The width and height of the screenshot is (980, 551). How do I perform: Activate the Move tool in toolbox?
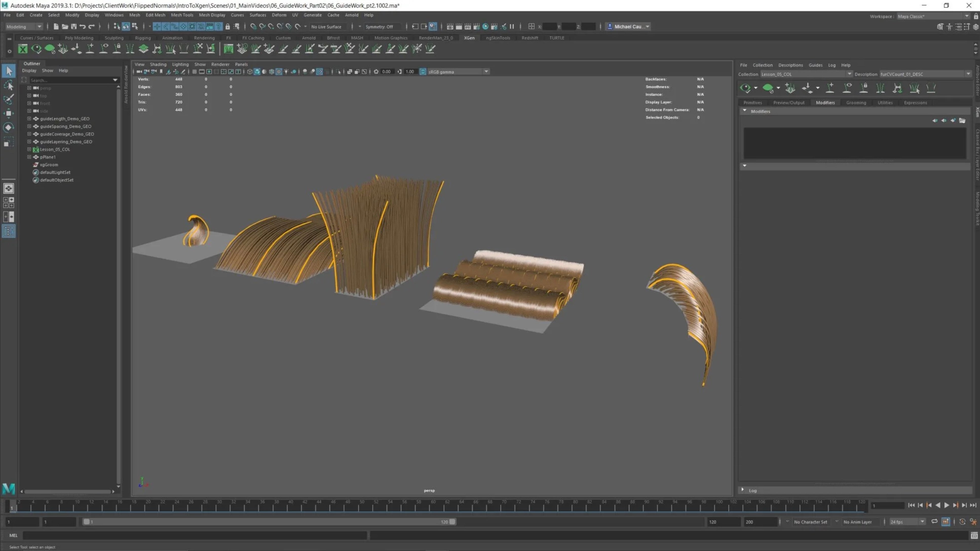coord(9,113)
